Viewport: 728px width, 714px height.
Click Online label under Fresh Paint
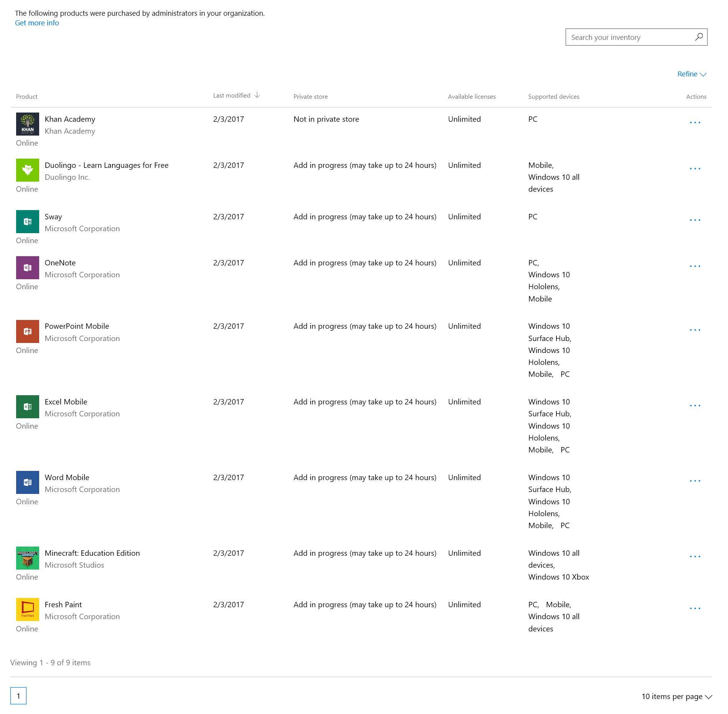pyautogui.click(x=27, y=629)
